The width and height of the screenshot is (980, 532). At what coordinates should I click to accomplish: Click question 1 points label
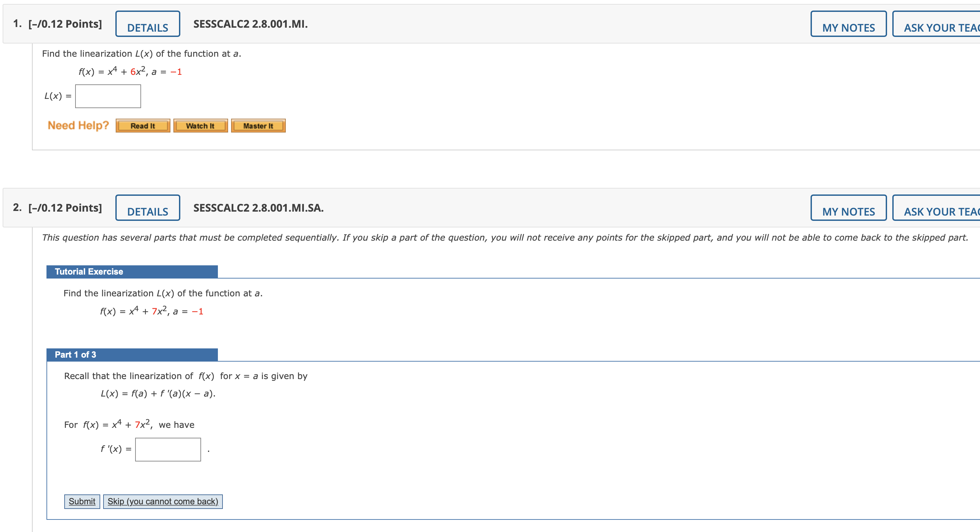coord(65,24)
